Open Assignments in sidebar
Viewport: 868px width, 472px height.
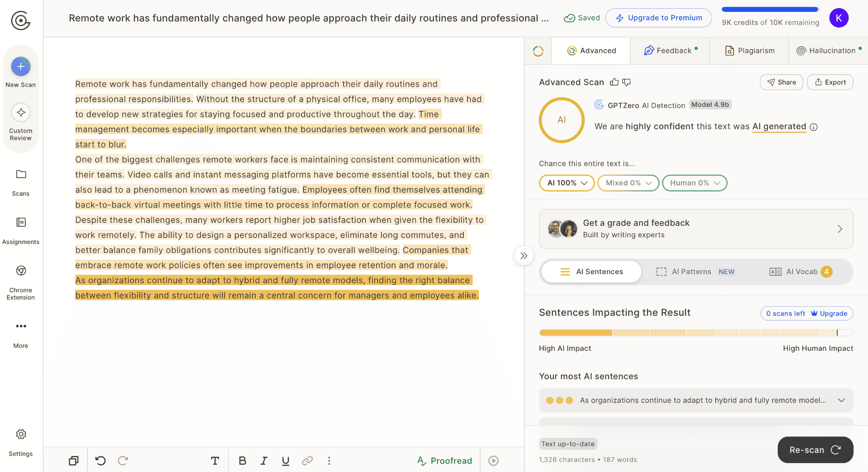(21, 230)
